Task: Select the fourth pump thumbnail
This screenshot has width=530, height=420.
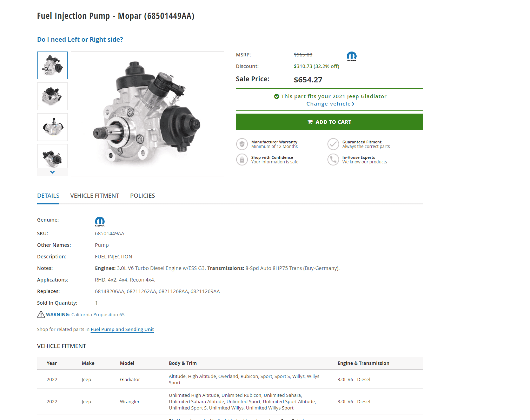Action: (x=52, y=156)
